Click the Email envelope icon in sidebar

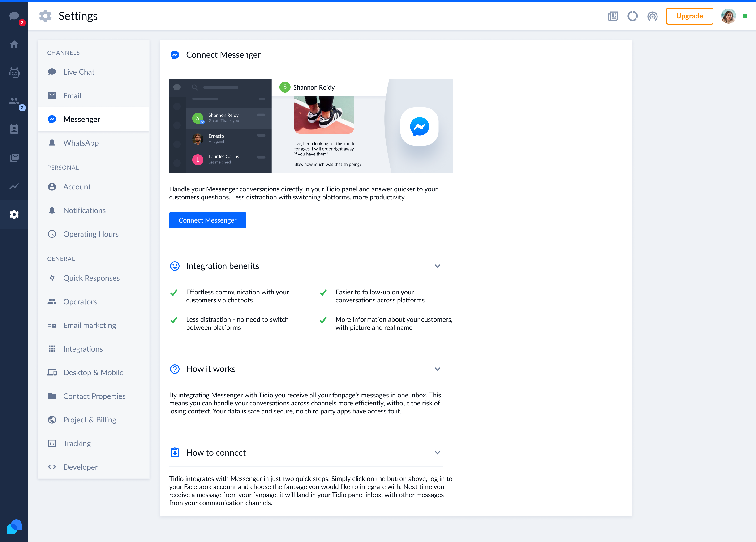click(x=52, y=96)
